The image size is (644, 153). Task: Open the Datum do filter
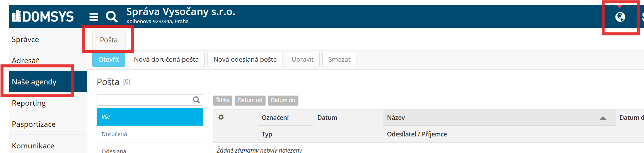[283, 100]
